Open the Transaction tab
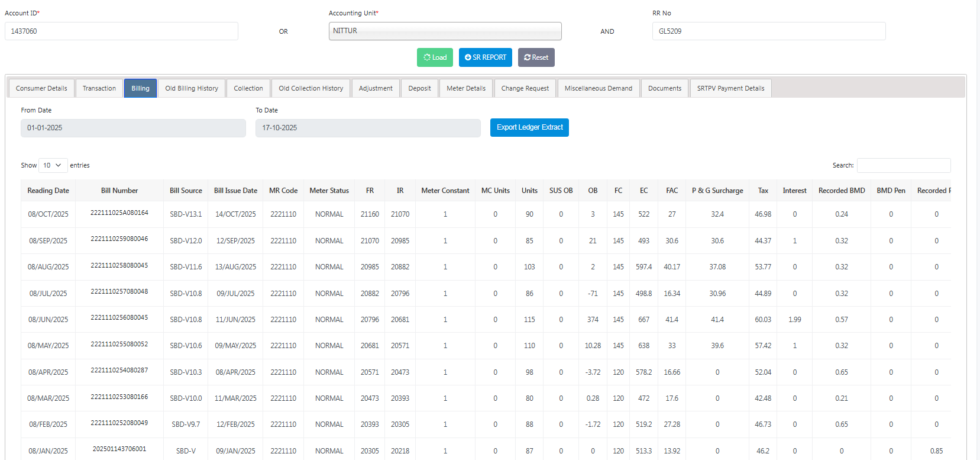The image size is (980, 460). click(x=99, y=88)
